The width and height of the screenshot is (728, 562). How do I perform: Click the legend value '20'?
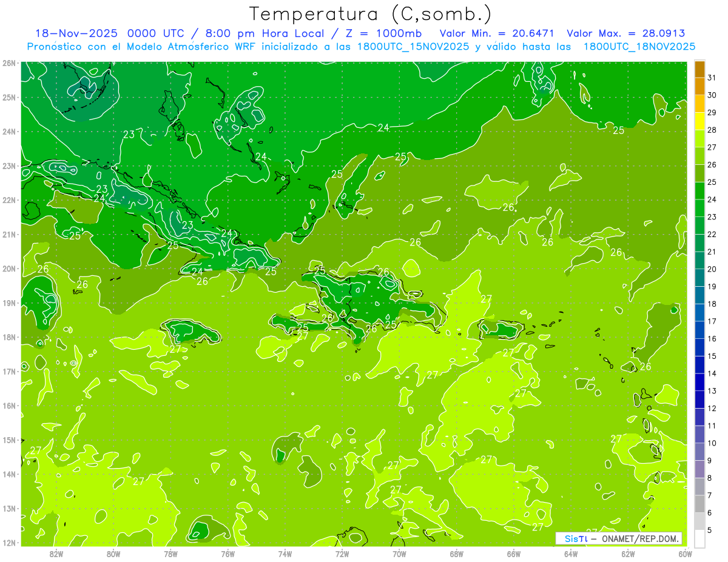point(712,269)
